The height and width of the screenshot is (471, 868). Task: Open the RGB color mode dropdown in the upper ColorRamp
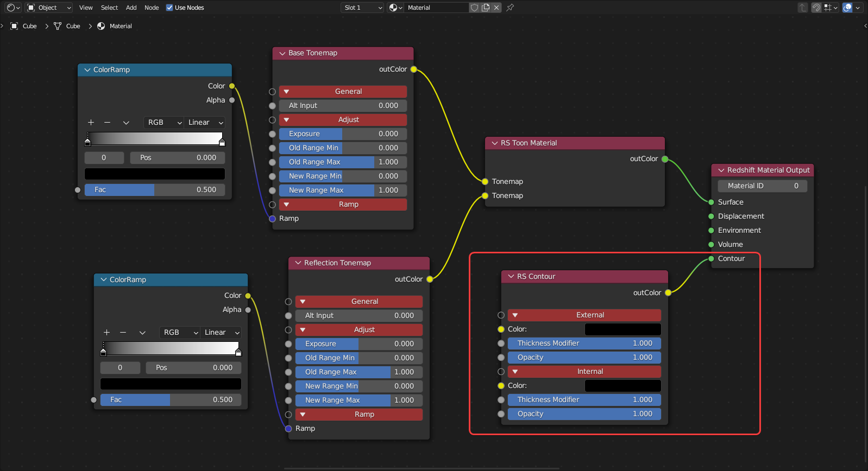click(163, 123)
